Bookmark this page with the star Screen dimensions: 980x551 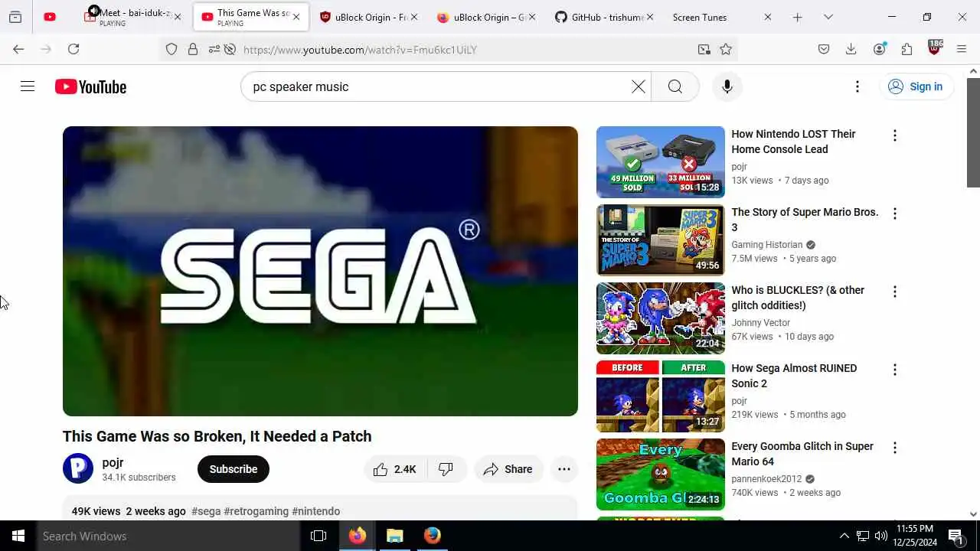coord(726,49)
